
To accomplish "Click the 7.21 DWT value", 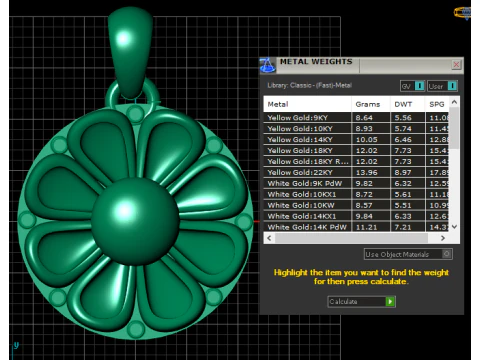I will tap(403, 227).
